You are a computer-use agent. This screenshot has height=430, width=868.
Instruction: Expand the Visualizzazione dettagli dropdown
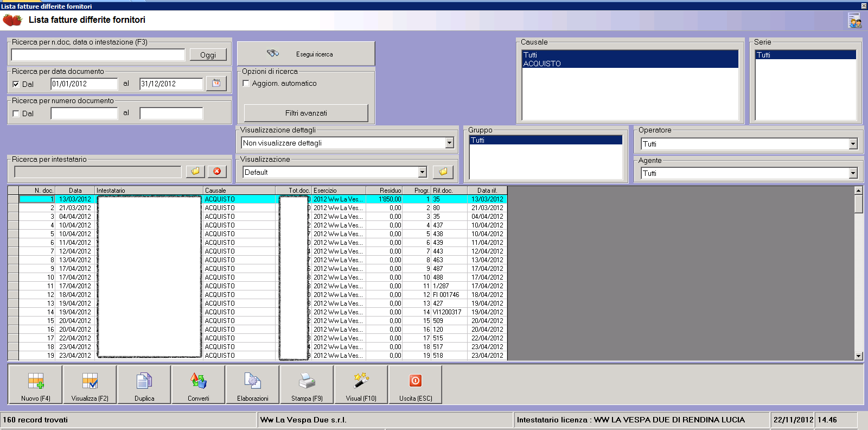449,143
